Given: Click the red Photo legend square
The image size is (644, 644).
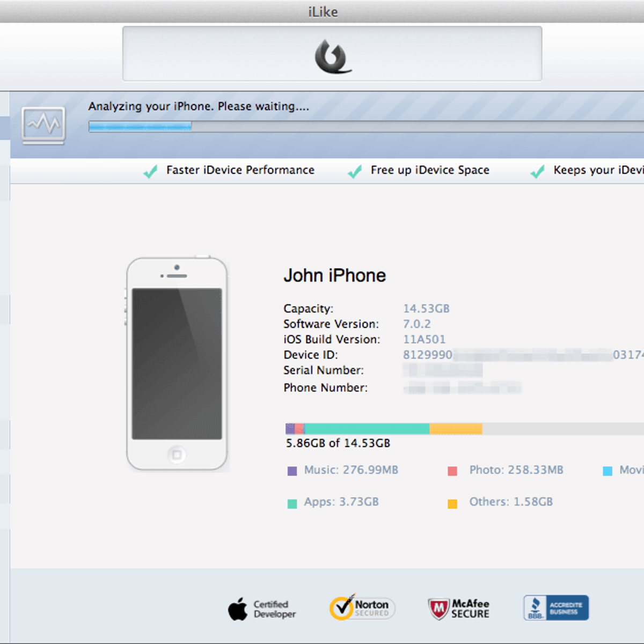Looking at the screenshot, I should 452,471.
